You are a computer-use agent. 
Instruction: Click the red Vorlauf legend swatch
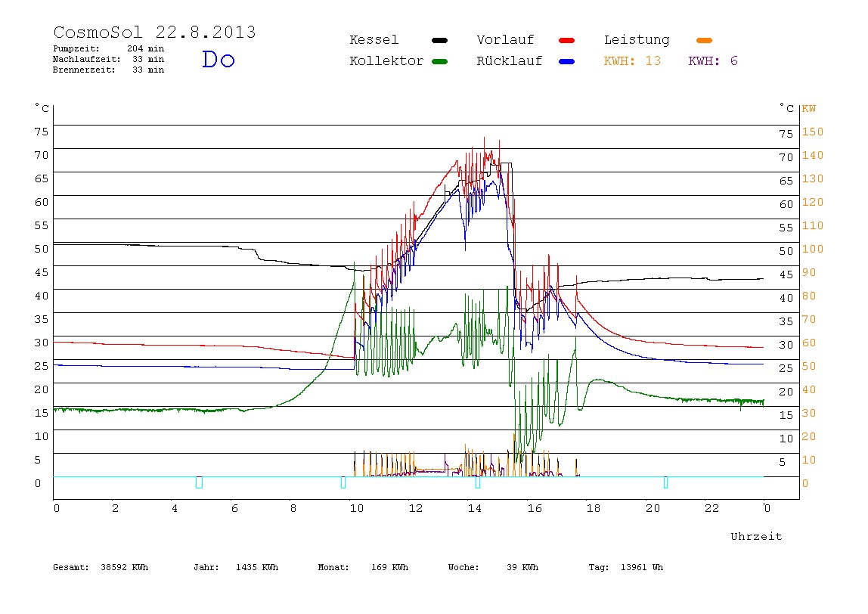click(567, 40)
